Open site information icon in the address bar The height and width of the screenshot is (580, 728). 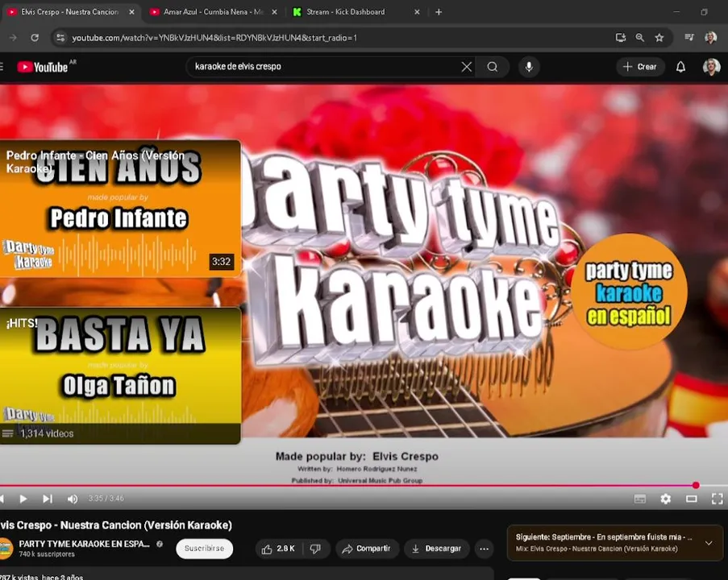click(60, 38)
